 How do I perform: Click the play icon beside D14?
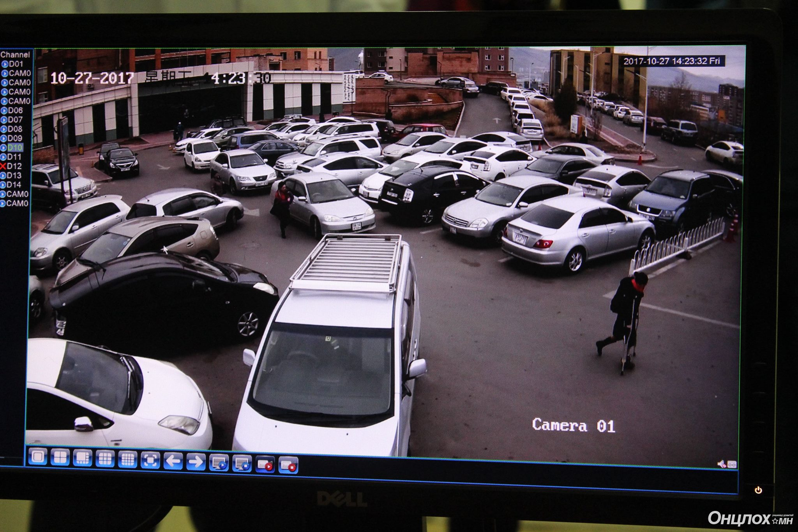coord(4,185)
